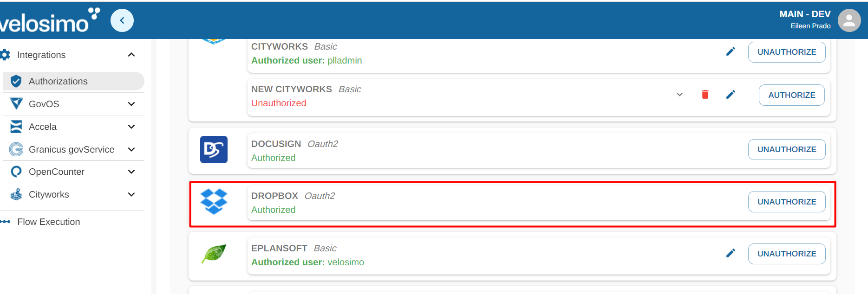
Task: Unauthorize the CITYWORKS integration
Action: coord(787,52)
